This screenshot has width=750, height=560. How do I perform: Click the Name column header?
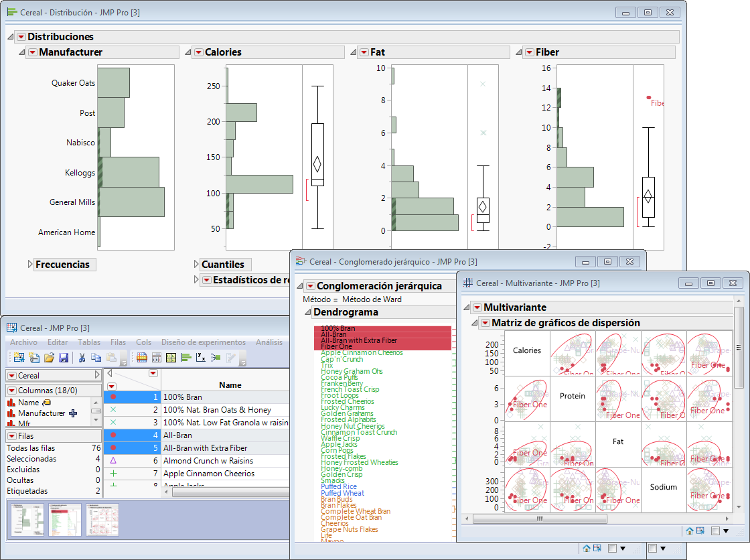(x=230, y=385)
